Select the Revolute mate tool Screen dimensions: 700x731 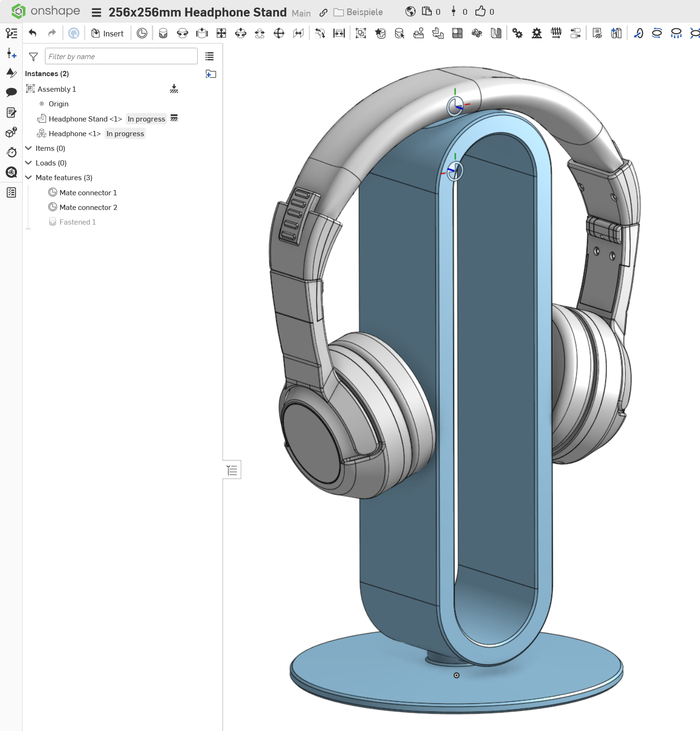pyautogui.click(x=183, y=33)
